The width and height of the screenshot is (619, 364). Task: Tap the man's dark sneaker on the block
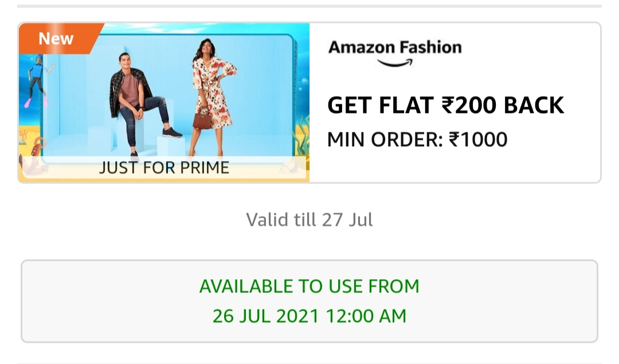(x=171, y=132)
